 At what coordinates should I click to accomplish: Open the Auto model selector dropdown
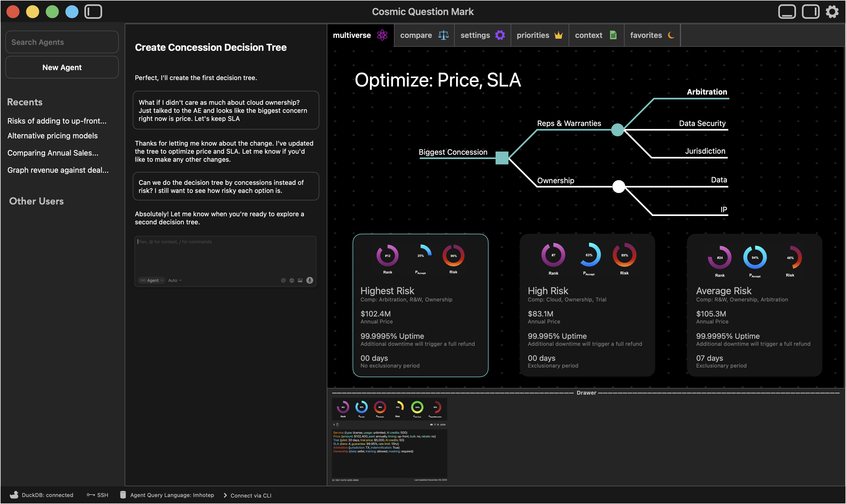[174, 280]
